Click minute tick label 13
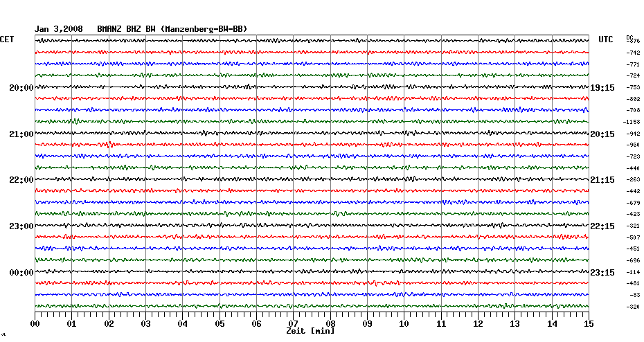 click(515, 324)
